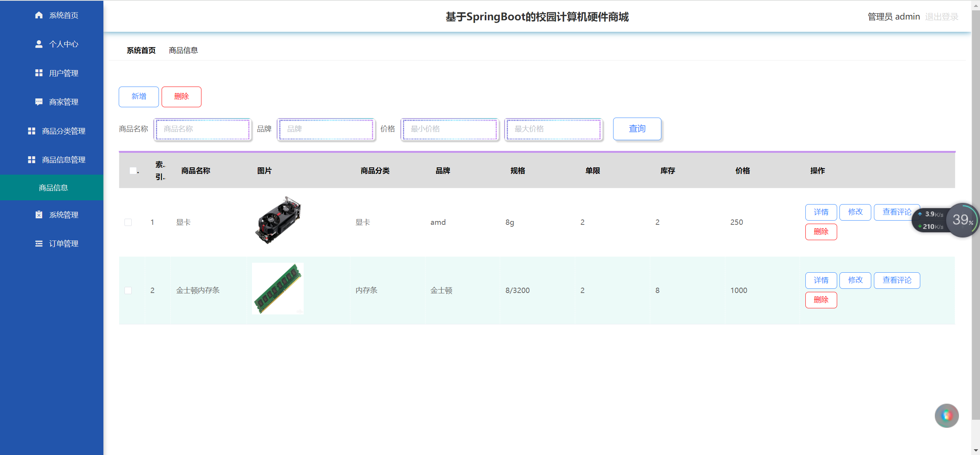Click the price cell showing 1000

pyautogui.click(x=738, y=290)
